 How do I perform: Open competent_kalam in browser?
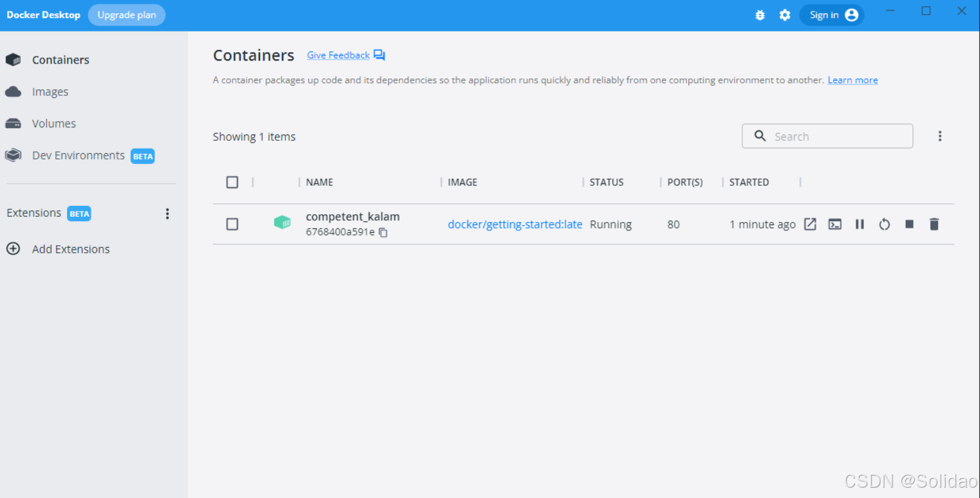coord(810,224)
